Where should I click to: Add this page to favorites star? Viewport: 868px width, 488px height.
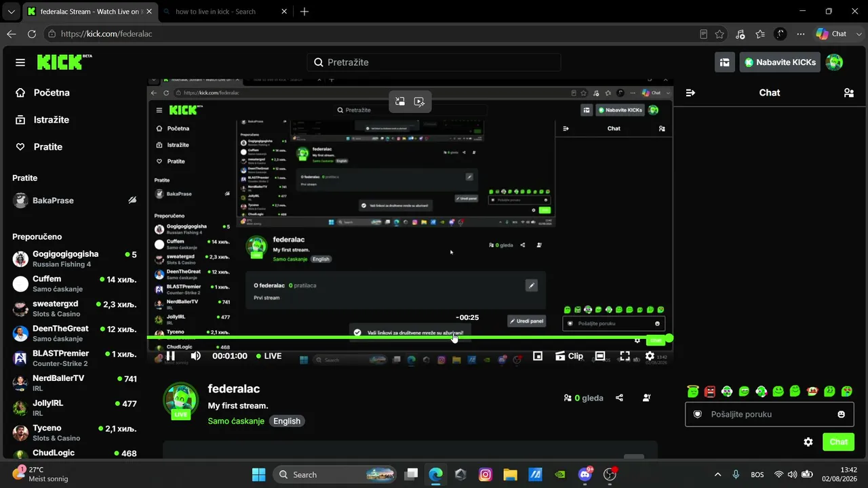719,34
